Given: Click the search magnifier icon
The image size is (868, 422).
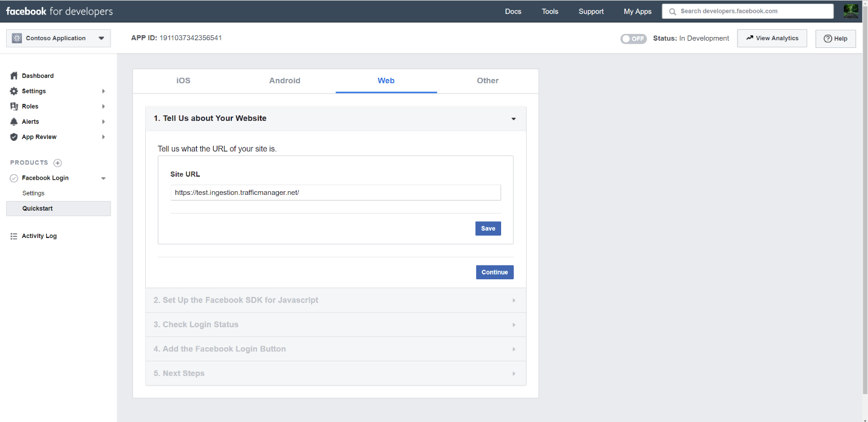Looking at the screenshot, I should (672, 11).
